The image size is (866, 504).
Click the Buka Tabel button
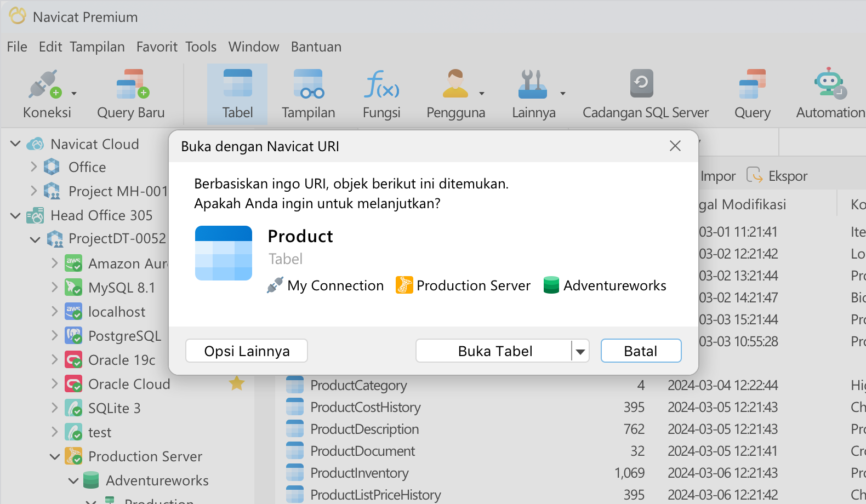pos(494,351)
